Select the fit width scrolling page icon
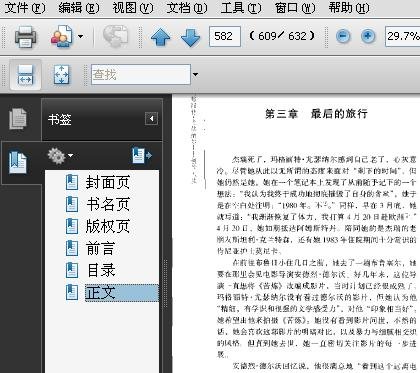Screen dimensions: 420x373 [26, 75]
